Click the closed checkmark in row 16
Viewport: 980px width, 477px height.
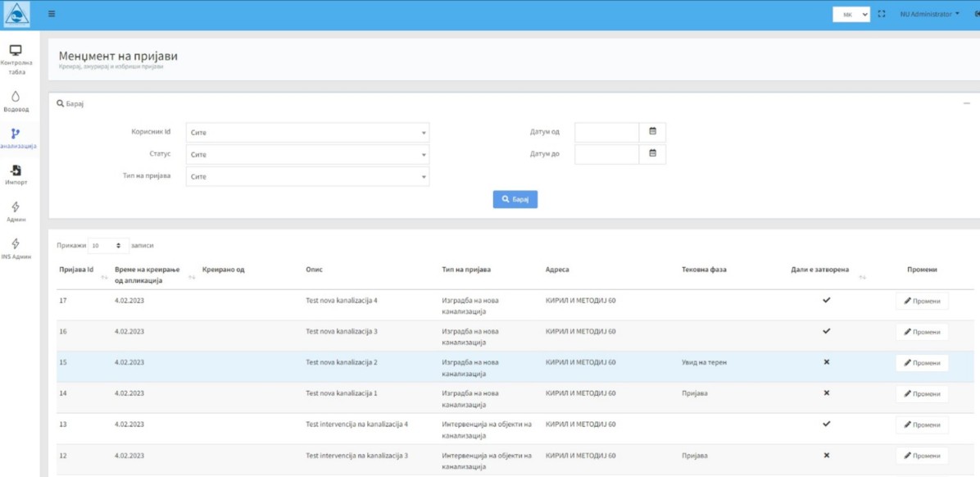(x=826, y=331)
